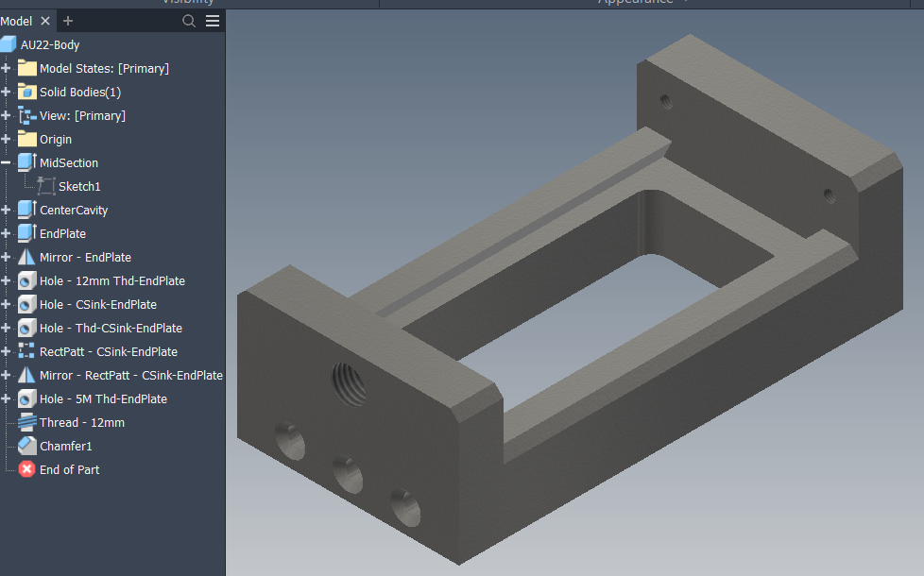
Task: Select the Chamfer1 feature icon
Action: click(x=26, y=446)
